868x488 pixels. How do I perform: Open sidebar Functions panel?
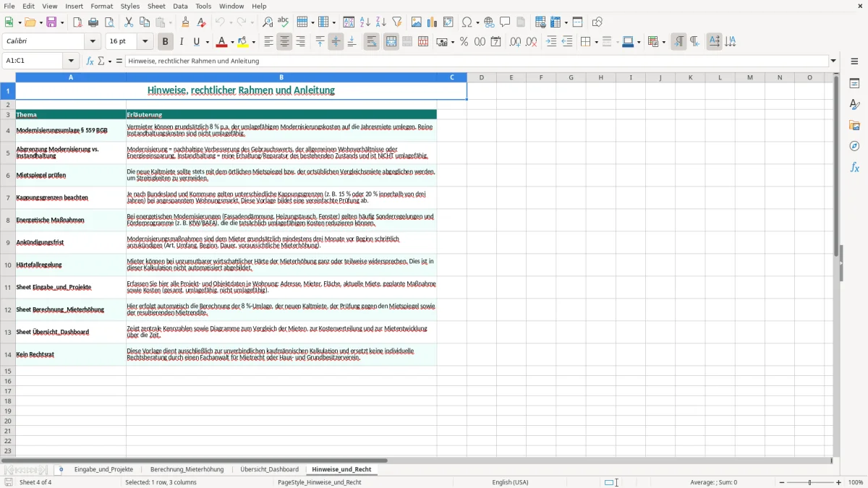(x=854, y=168)
